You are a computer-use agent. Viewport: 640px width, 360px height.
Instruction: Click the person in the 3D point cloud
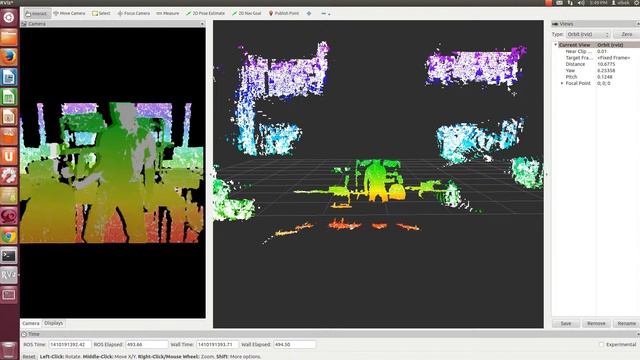coord(376,181)
